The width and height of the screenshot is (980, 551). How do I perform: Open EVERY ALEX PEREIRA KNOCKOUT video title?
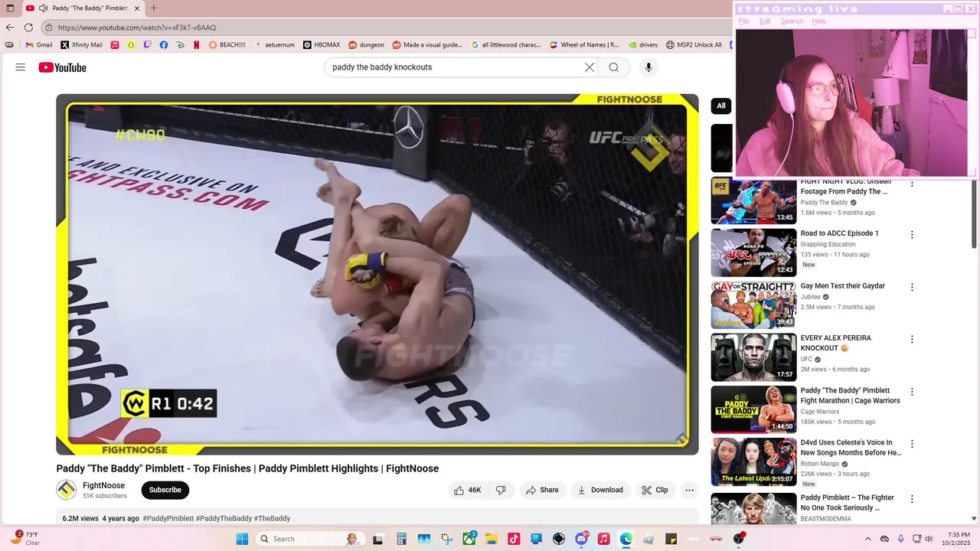pyautogui.click(x=835, y=343)
